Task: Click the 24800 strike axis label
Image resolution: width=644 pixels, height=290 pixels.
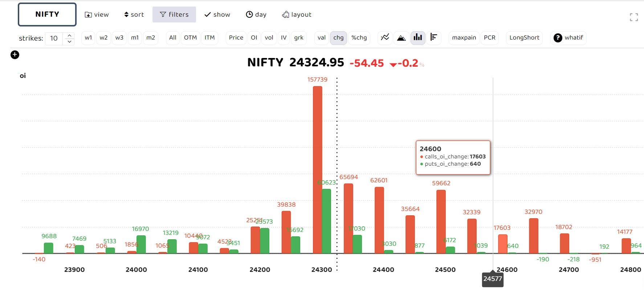Action: click(x=631, y=270)
